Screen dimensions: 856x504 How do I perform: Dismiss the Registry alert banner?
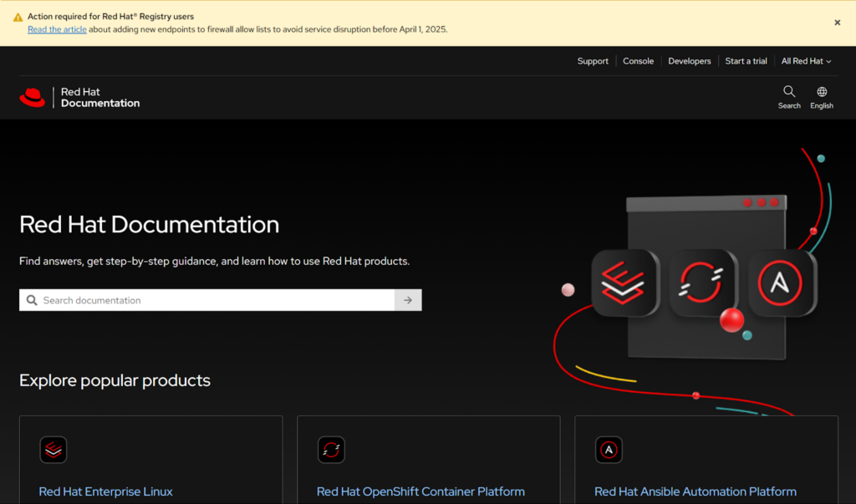click(x=837, y=23)
